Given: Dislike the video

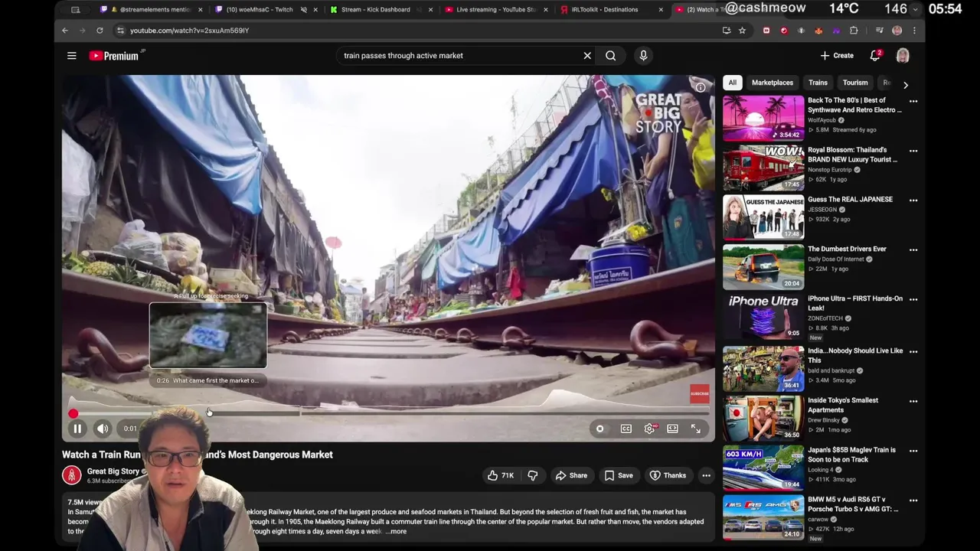Looking at the screenshot, I should tap(533, 475).
